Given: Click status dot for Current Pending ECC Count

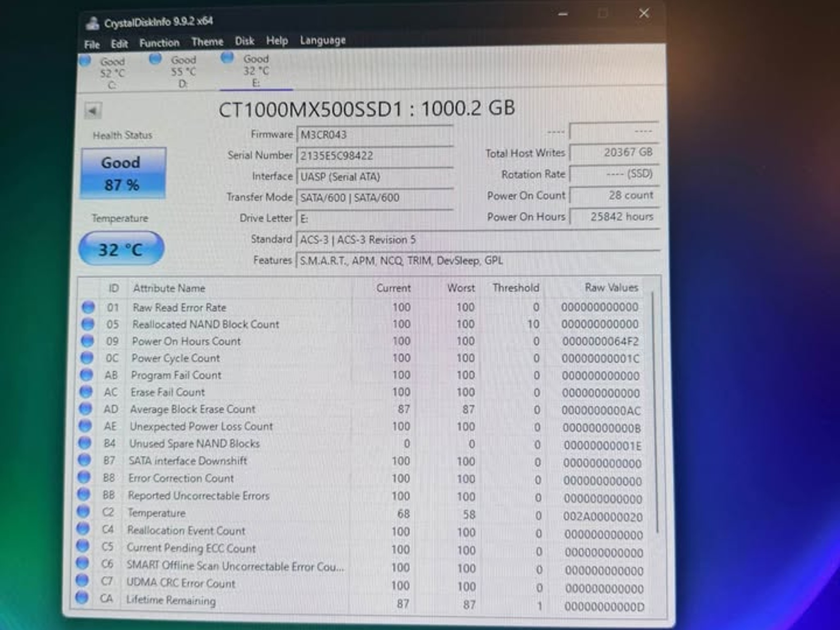Looking at the screenshot, I should (x=83, y=546).
